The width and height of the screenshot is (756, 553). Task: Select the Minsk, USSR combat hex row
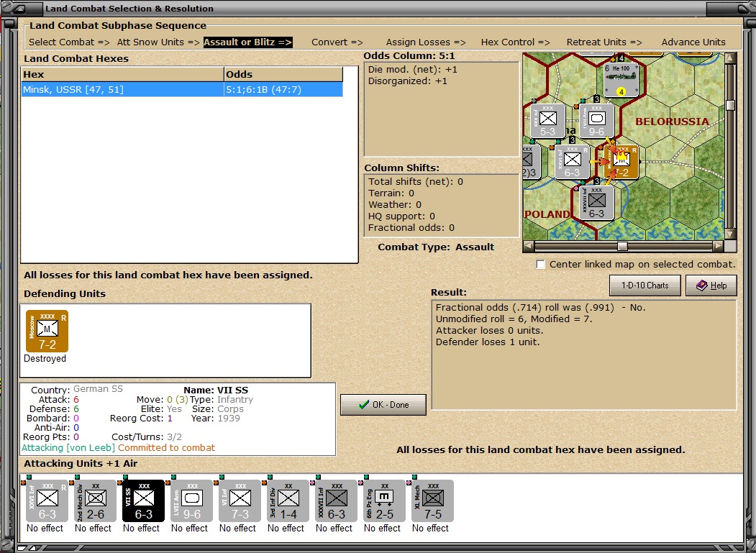pos(182,89)
